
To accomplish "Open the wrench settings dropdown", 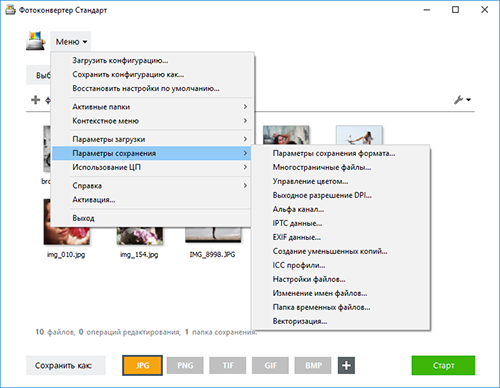I will tap(462, 99).
